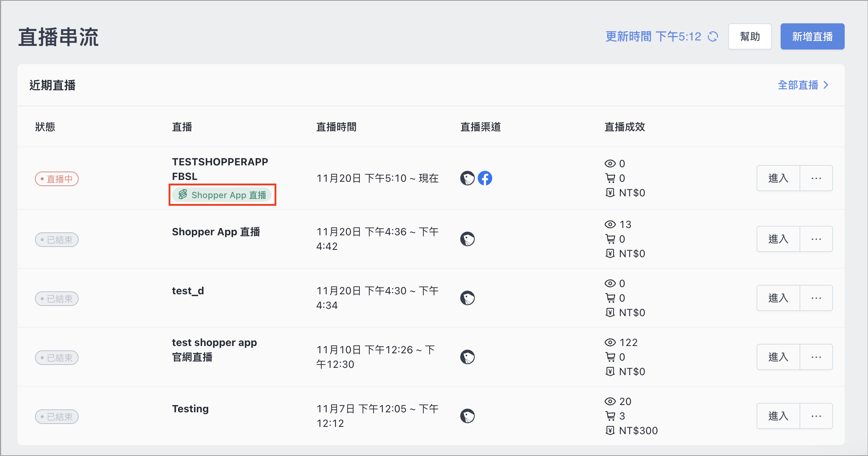This screenshot has width=868, height=456.
Task: Click the TESTSHOPPERAPP FBSL stream title
Action: click(x=220, y=169)
